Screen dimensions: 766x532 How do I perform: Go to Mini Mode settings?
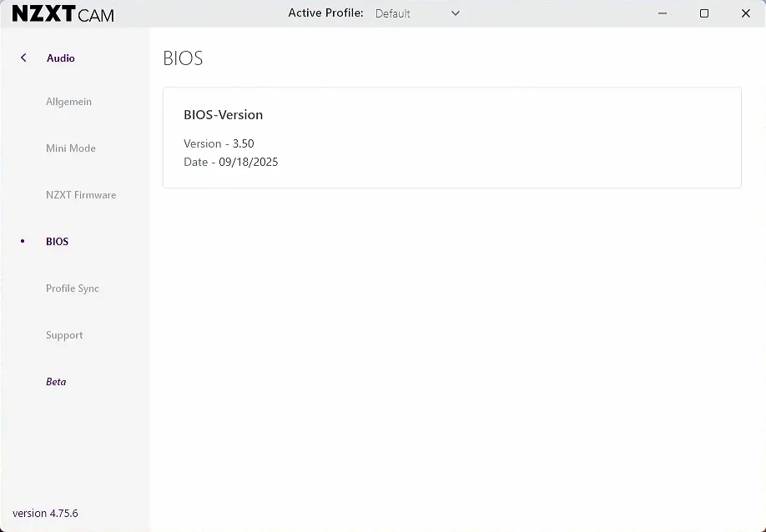click(71, 148)
